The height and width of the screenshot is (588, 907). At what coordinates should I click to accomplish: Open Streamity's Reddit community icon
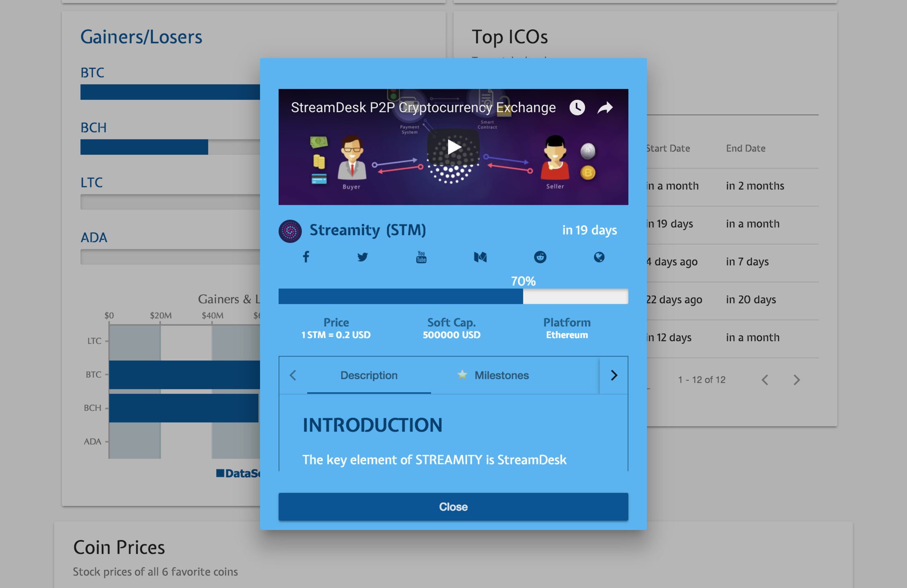pos(540,257)
